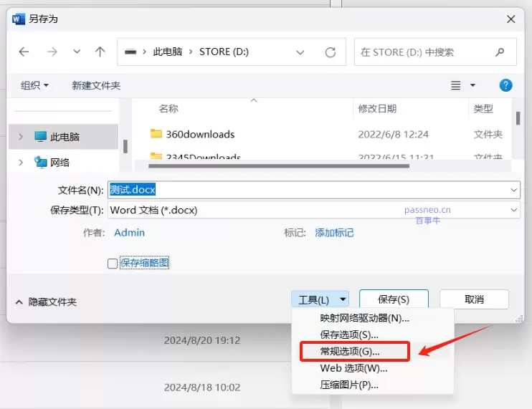This screenshot has height=409, width=532.
Task: Expand the 此电脑 tree node
Action: click(21, 137)
